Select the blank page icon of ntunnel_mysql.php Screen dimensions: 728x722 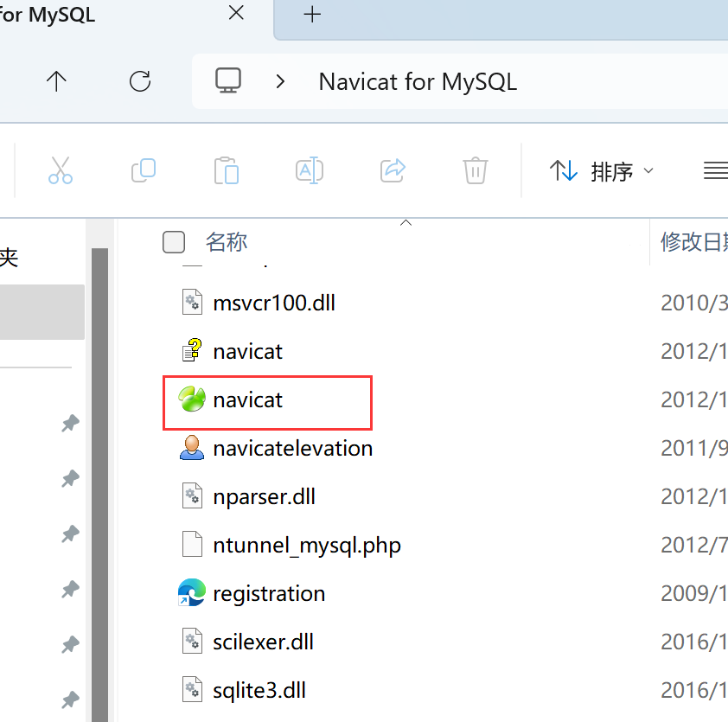192,544
